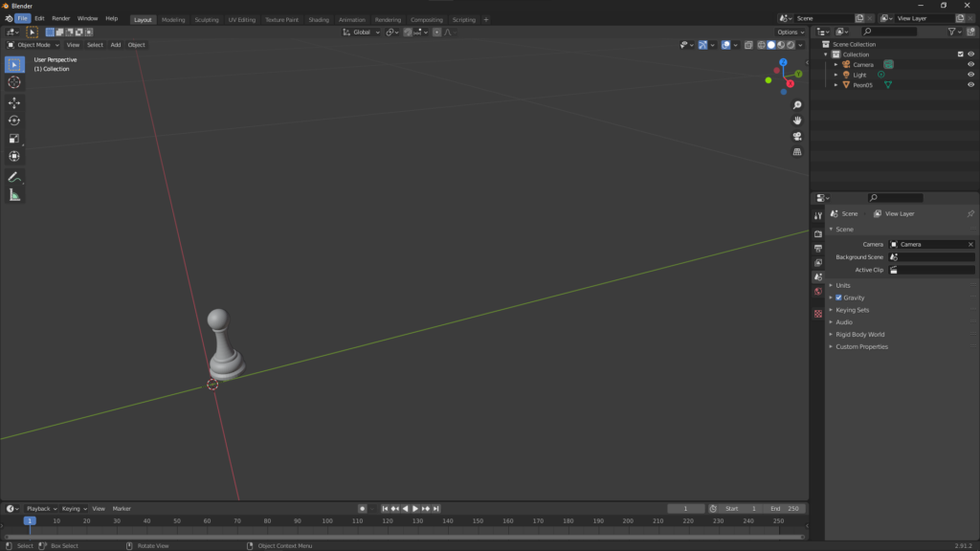
Task: Hide the Camera object in outliner
Action: point(970,65)
